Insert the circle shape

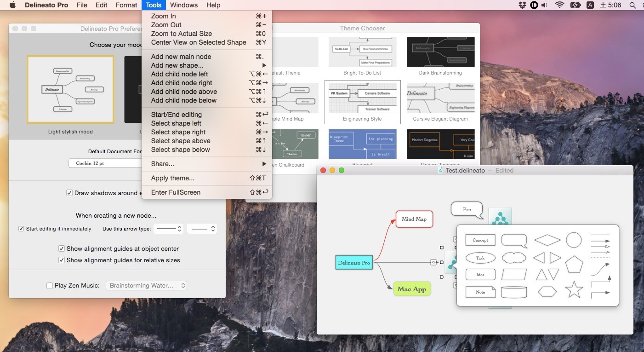(x=574, y=240)
